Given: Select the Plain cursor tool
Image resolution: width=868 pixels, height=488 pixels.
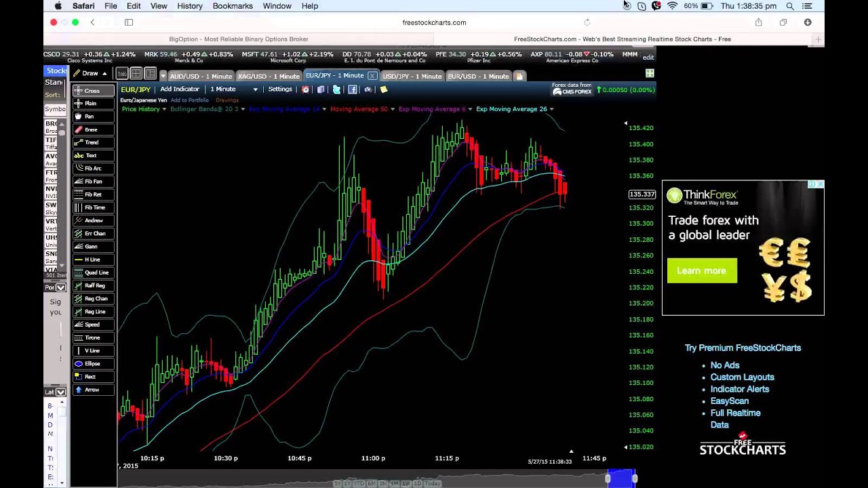Looking at the screenshot, I should click(x=93, y=104).
